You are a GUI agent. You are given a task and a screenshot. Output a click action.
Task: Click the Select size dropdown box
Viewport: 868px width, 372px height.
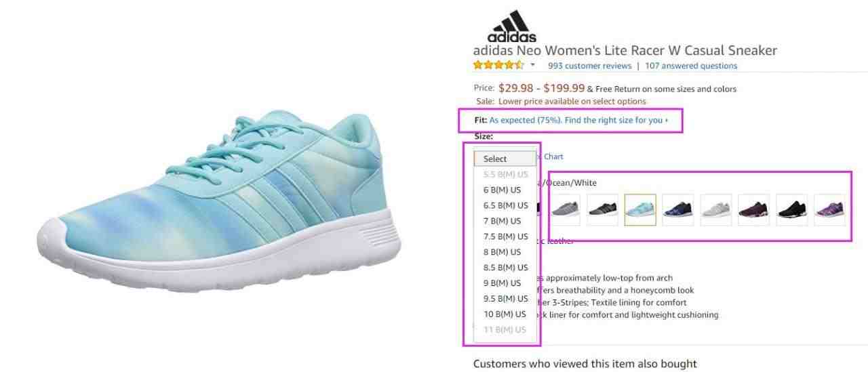point(505,159)
